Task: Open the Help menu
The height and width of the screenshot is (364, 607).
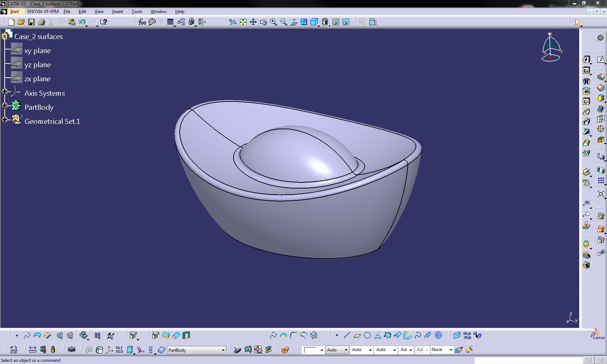Action: 180,12
